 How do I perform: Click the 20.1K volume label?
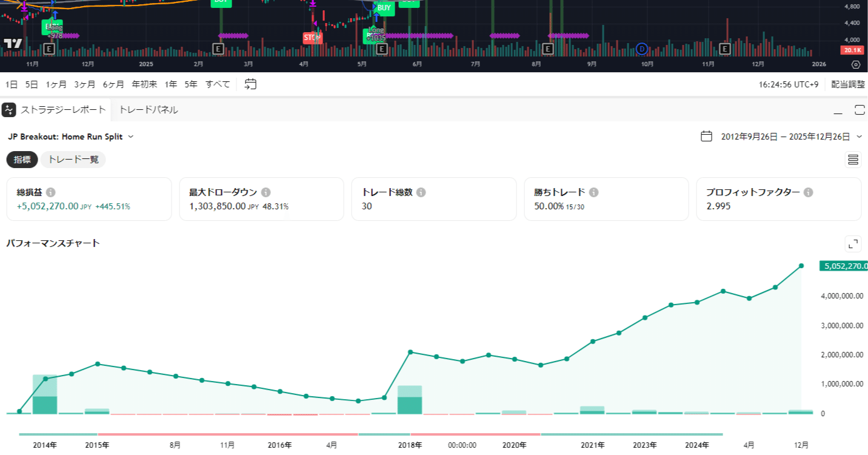point(852,50)
